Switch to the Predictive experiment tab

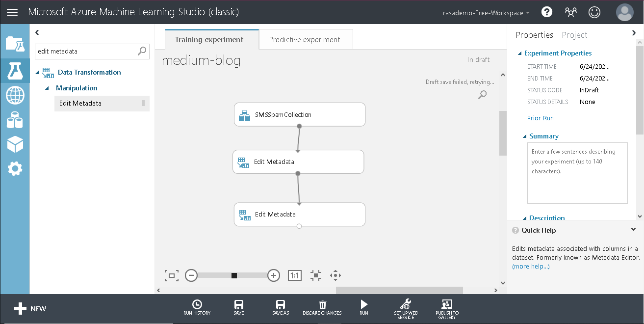(306, 39)
